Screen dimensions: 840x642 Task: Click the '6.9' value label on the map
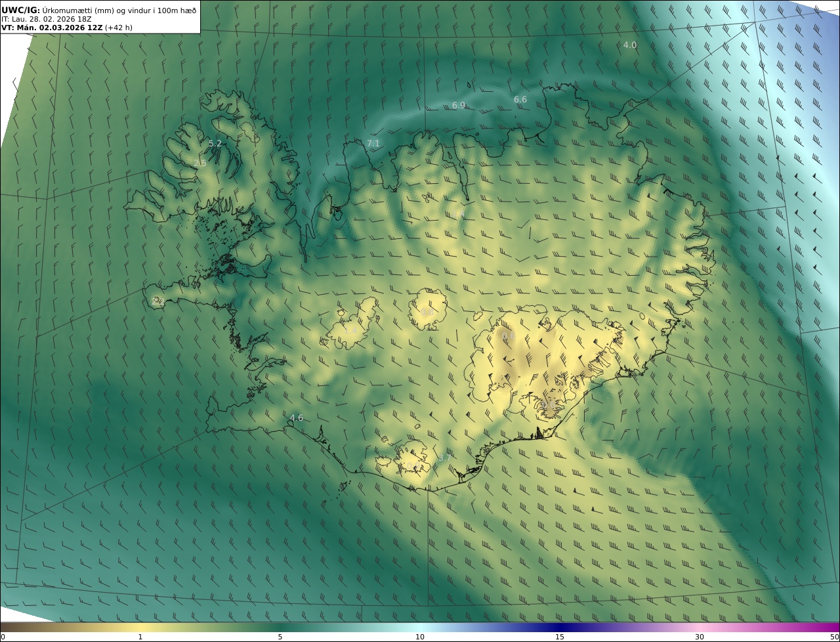459,106
